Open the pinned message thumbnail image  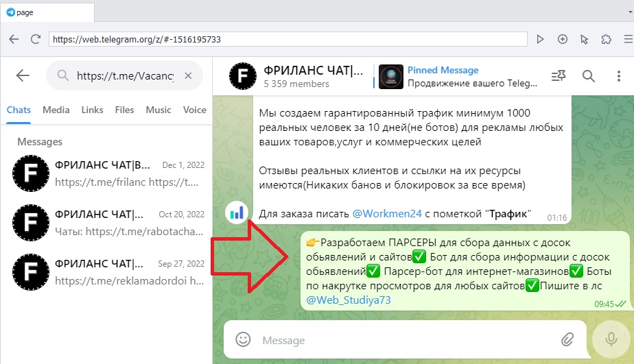pos(390,76)
